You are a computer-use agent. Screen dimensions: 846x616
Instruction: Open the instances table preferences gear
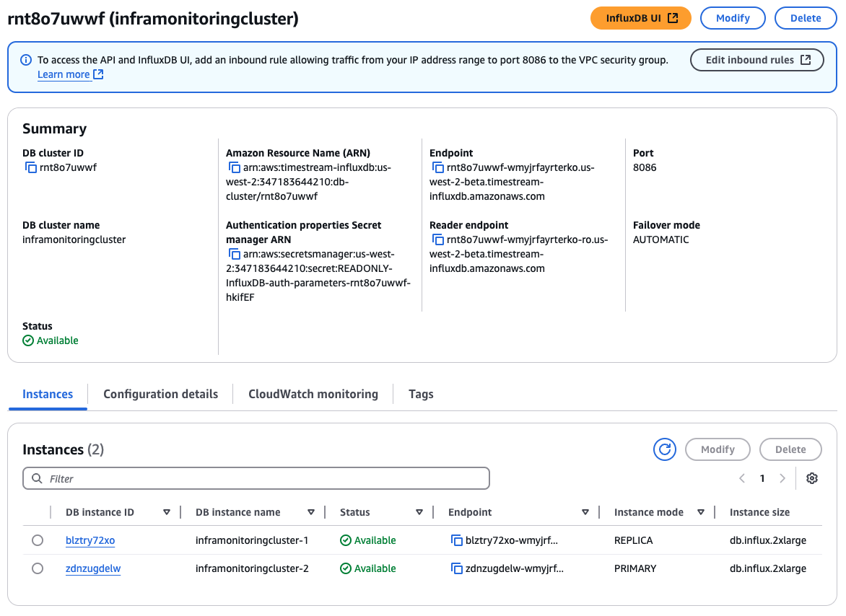click(811, 478)
